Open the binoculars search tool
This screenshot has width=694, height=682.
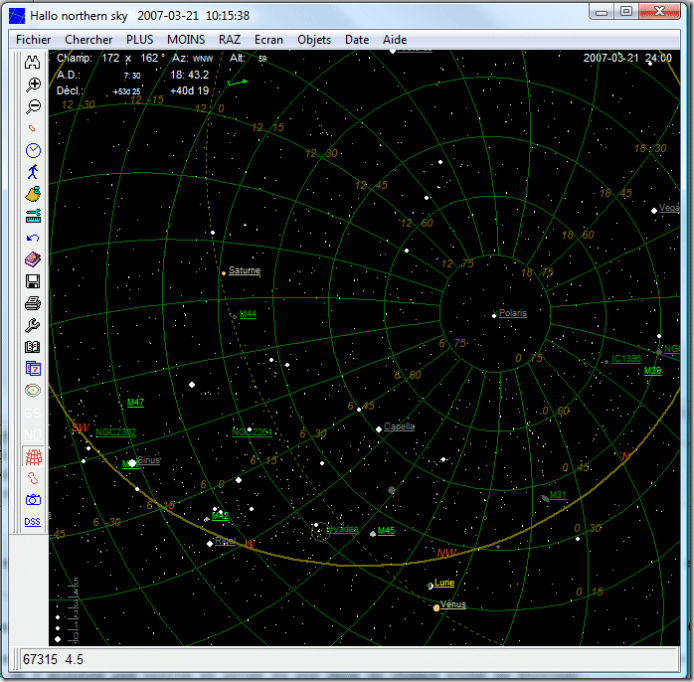pyautogui.click(x=32, y=62)
